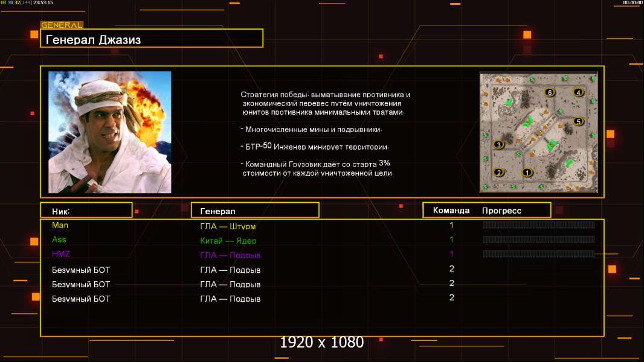This screenshot has width=644, height=362.
Task: Click the loading progress bar for Ass
Action: click(x=539, y=239)
